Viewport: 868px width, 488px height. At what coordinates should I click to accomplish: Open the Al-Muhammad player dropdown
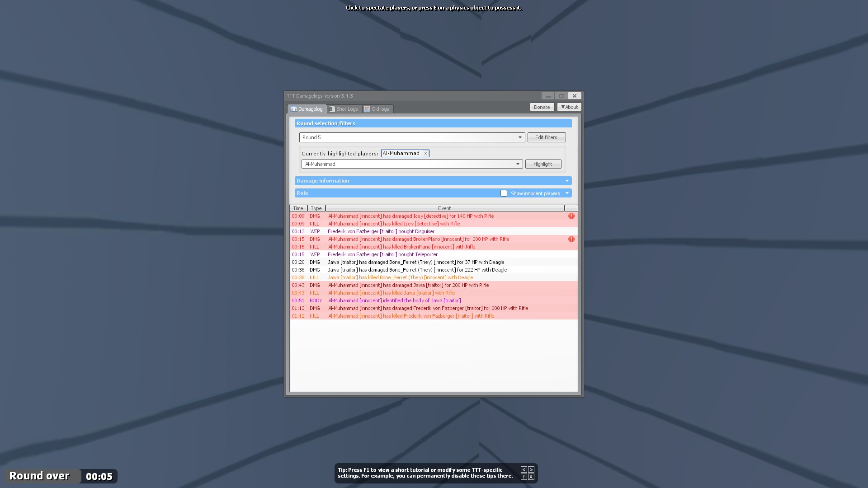[x=412, y=164]
